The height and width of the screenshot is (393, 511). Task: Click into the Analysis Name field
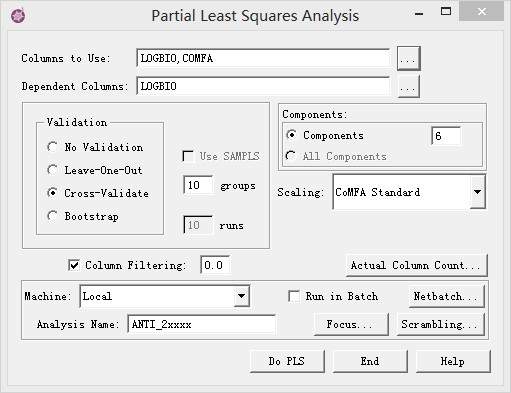click(201, 324)
